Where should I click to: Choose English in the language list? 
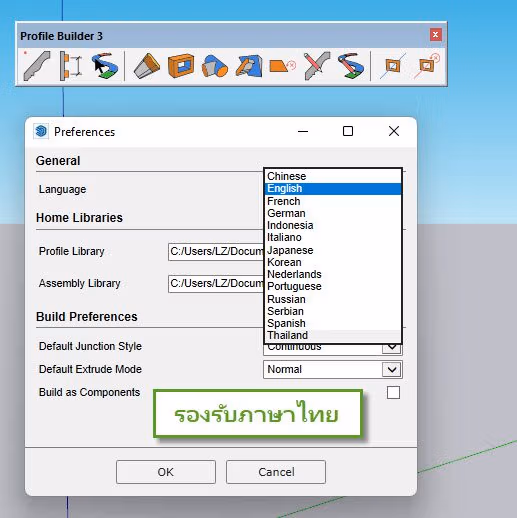click(333, 189)
